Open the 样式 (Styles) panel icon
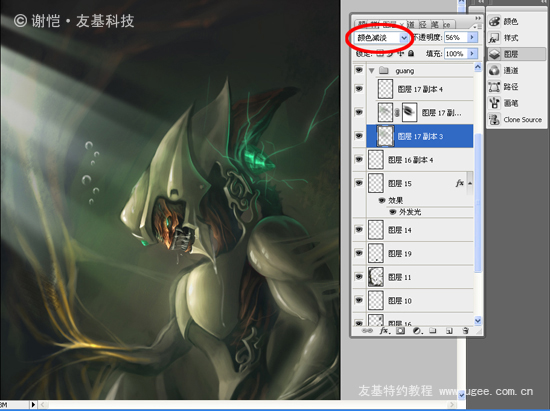 [494, 38]
